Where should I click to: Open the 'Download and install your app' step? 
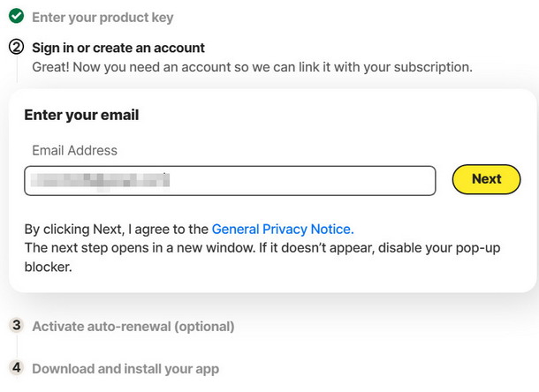(125, 369)
